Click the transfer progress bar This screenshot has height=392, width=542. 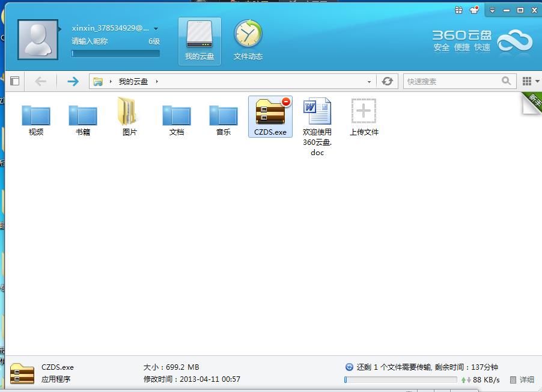401,380
